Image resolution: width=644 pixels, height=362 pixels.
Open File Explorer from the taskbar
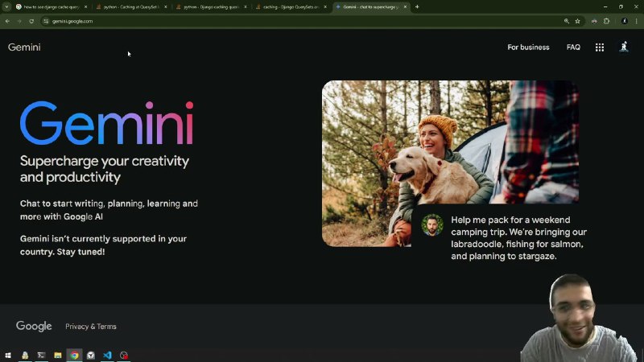pyautogui.click(x=58, y=355)
